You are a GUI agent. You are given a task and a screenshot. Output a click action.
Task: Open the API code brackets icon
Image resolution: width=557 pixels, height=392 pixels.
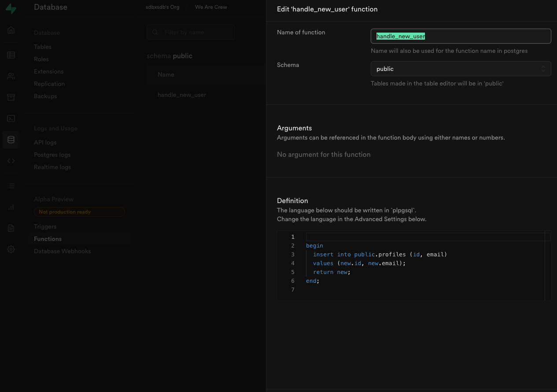pyautogui.click(x=11, y=161)
